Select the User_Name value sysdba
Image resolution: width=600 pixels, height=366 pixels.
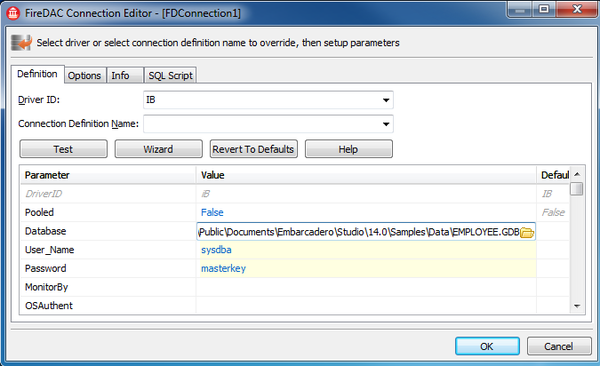216,250
